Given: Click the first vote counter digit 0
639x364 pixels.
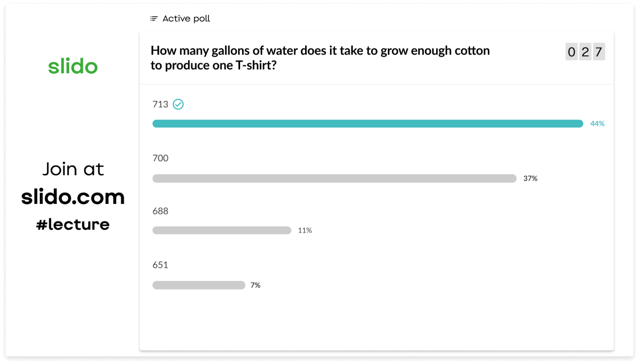Looking at the screenshot, I should [572, 52].
